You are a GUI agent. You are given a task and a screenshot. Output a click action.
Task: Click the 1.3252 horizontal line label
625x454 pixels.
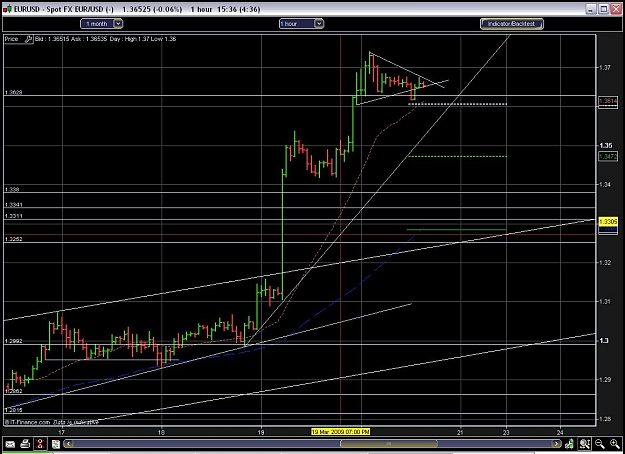tap(14, 239)
